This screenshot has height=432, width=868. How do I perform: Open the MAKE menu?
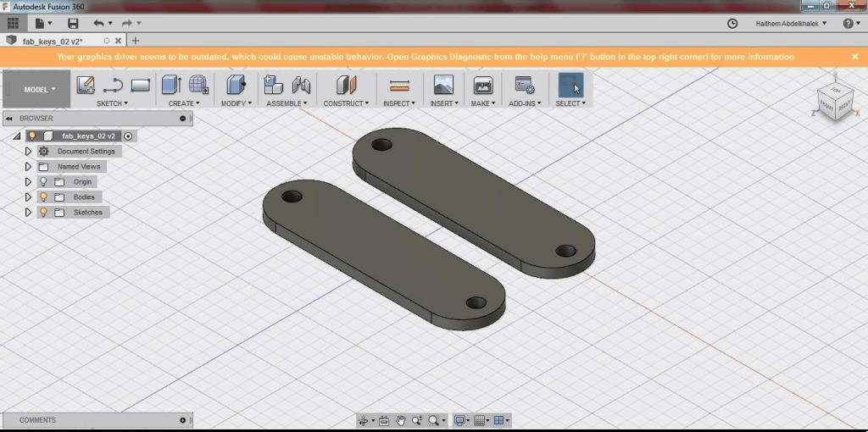482,103
